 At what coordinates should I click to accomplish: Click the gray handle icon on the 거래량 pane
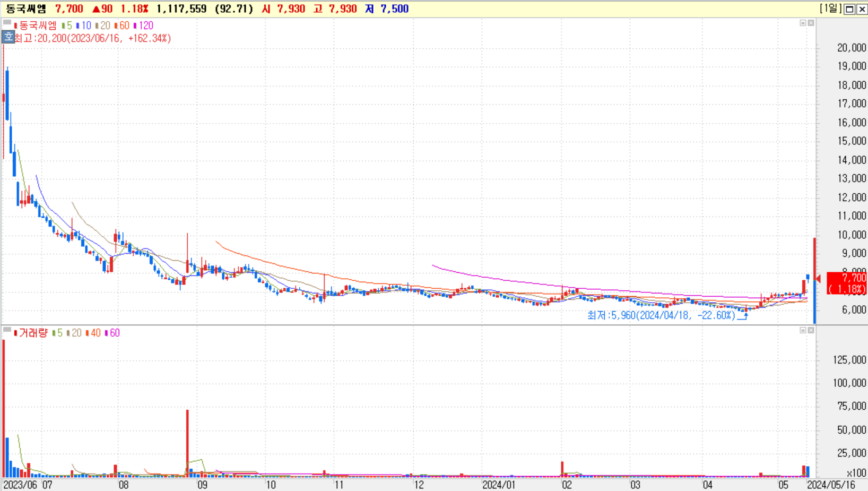(x=7, y=330)
